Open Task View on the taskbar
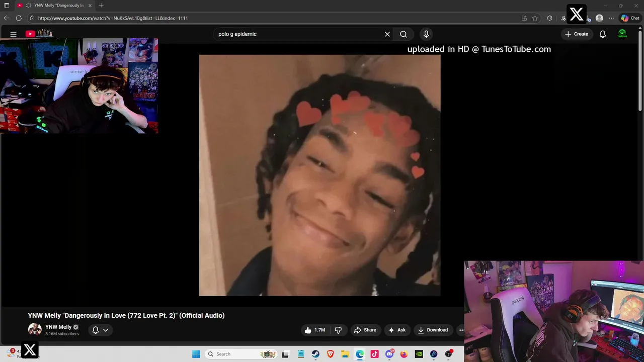This screenshot has height=362, width=644. click(x=286, y=354)
